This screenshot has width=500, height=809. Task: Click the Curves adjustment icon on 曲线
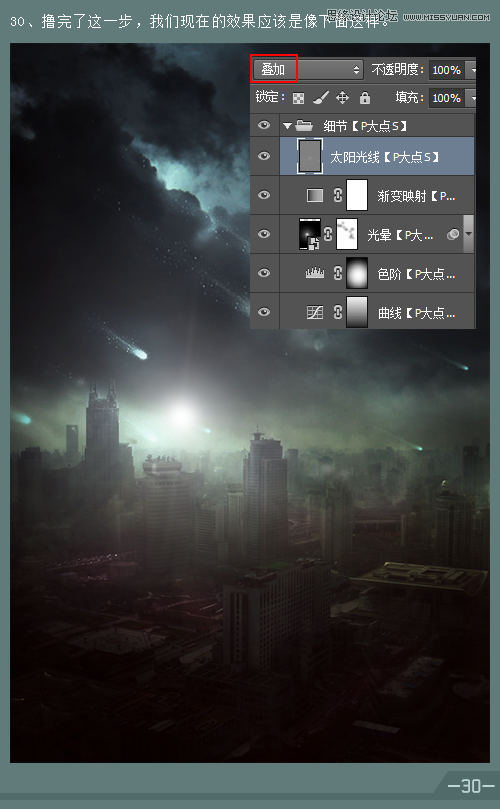(315, 312)
